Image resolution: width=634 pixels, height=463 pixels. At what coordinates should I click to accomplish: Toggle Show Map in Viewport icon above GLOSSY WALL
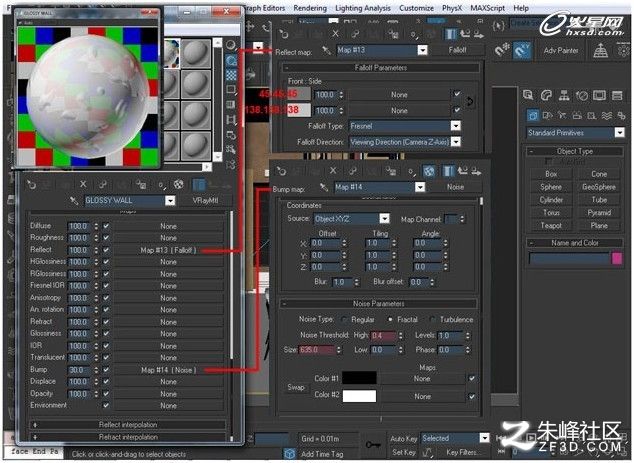click(178, 184)
